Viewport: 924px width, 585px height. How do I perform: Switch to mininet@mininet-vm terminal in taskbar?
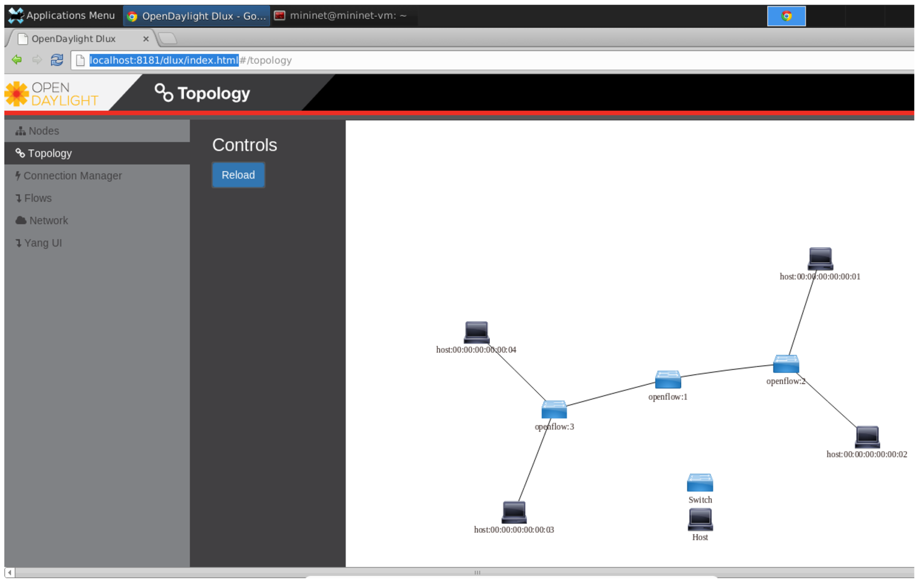(x=344, y=15)
